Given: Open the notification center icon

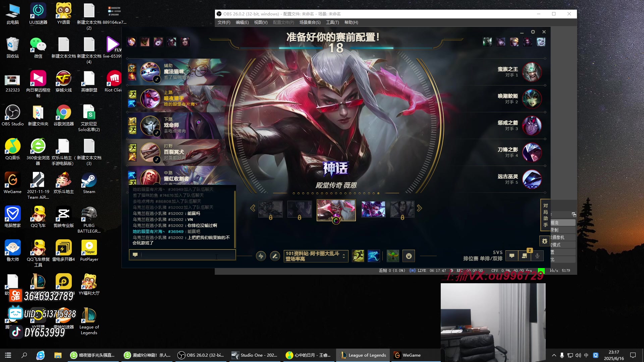Looking at the screenshot, I should pos(633,355).
